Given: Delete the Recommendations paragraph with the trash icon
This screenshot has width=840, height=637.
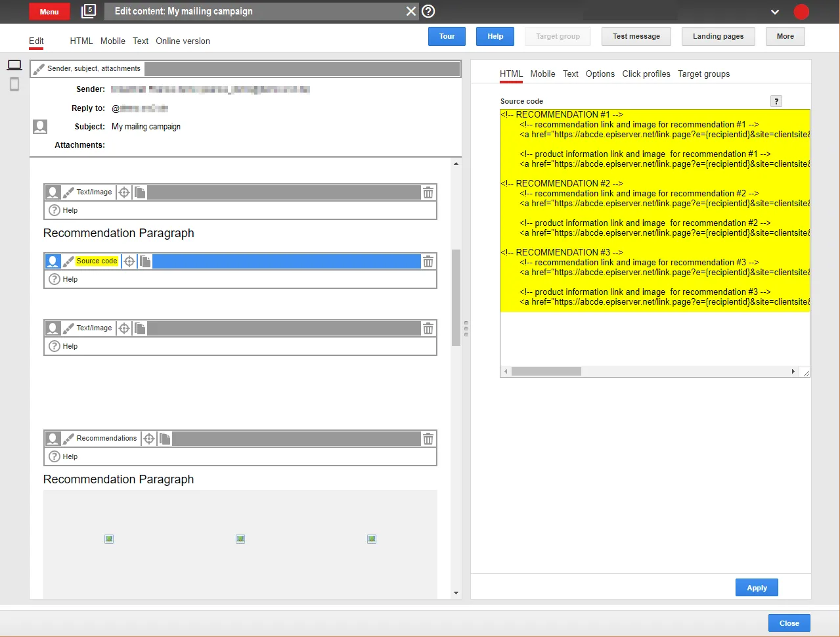Looking at the screenshot, I should [428, 439].
